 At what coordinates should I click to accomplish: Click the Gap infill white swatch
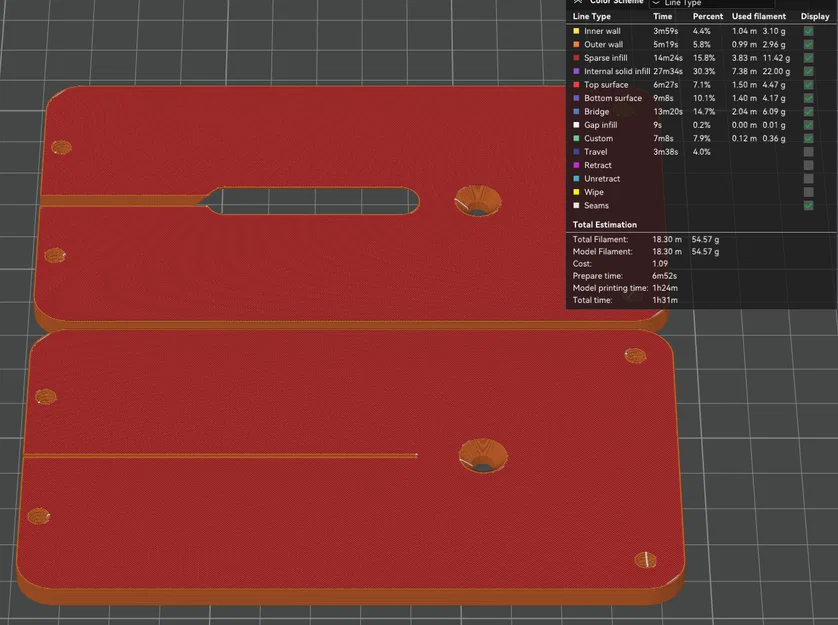point(576,125)
